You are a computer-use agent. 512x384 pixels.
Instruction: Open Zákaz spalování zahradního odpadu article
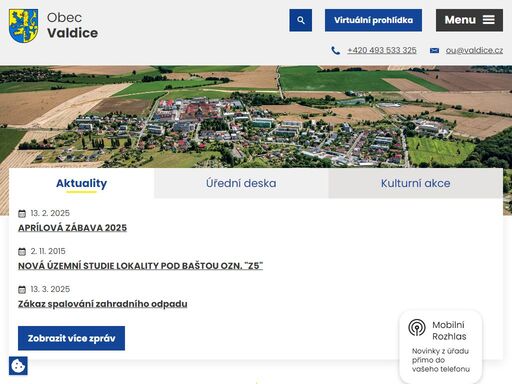103,304
